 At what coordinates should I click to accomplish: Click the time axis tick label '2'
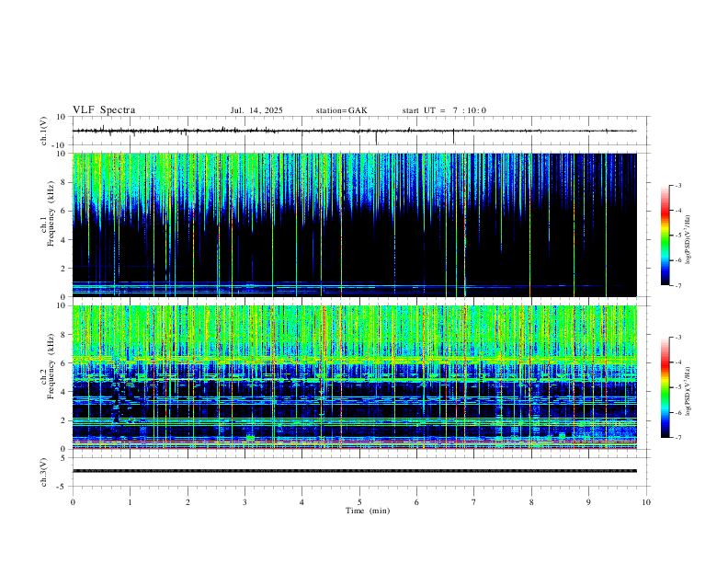[x=188, y=502]
